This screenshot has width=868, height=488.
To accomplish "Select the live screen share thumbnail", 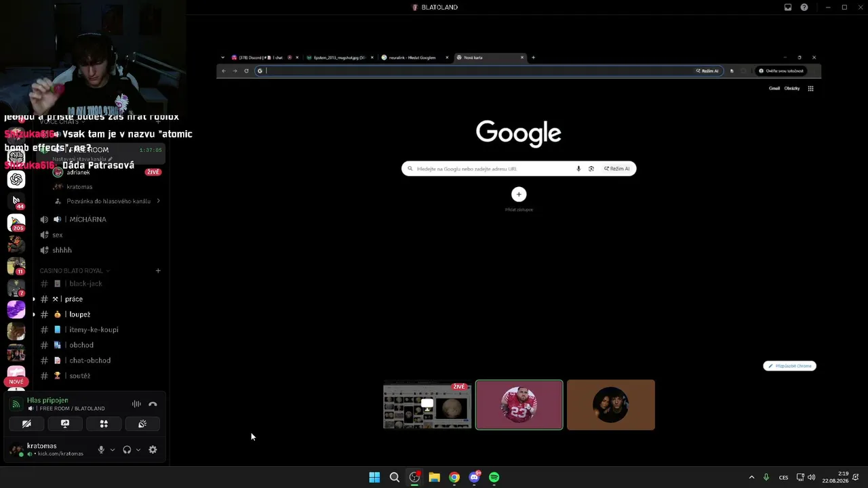I will click(x=427, y=405).
